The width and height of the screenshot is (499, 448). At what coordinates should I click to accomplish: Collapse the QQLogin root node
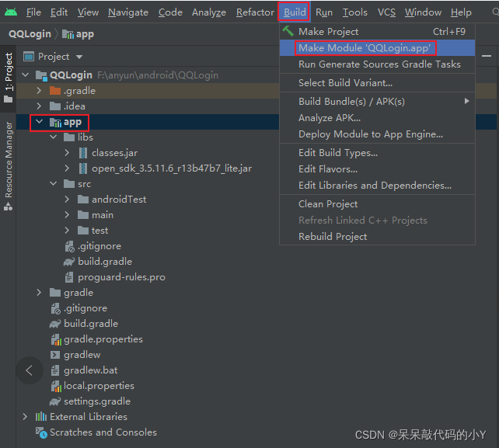26,75
